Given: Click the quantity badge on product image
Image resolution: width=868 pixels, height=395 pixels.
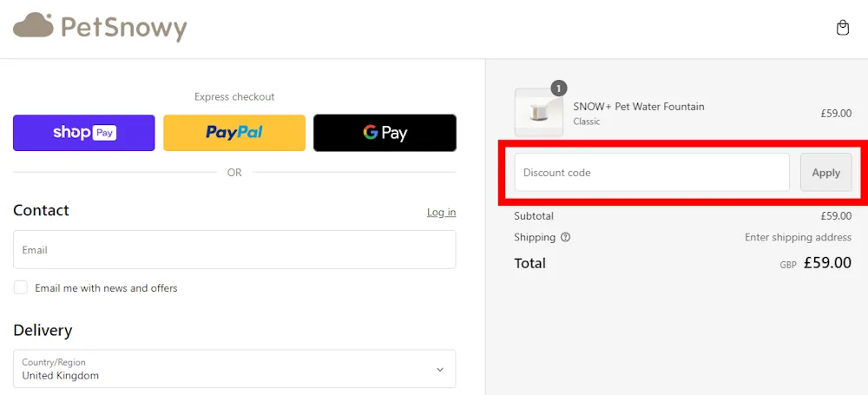Looking at the screenshot, I should pyautogui.click(x=559, y=88).
